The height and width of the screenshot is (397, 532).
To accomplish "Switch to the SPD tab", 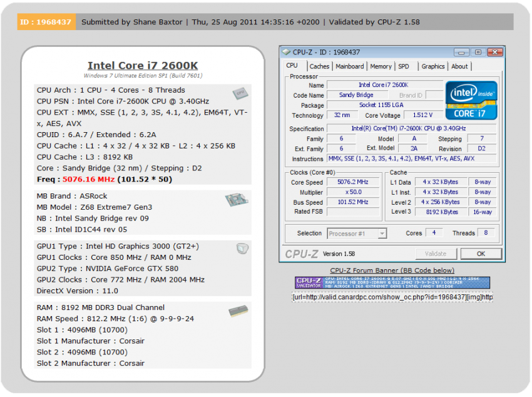I will [404, 66].
